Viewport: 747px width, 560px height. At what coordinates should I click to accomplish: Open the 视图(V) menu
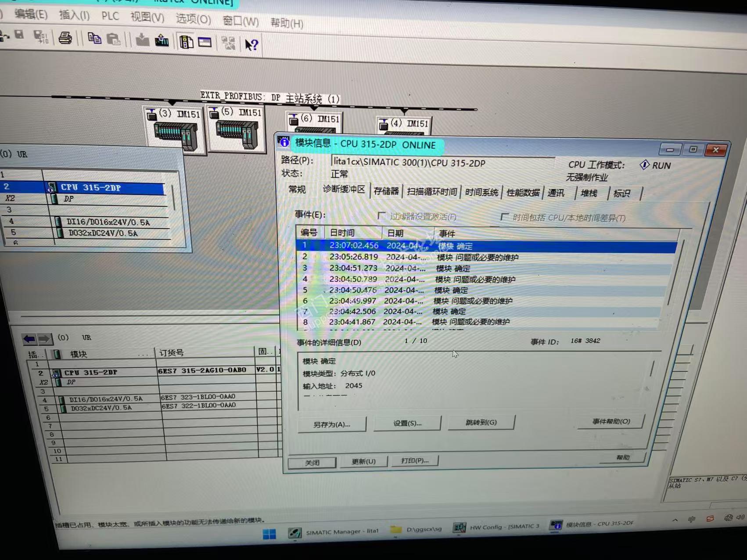[x=147, y=18]
